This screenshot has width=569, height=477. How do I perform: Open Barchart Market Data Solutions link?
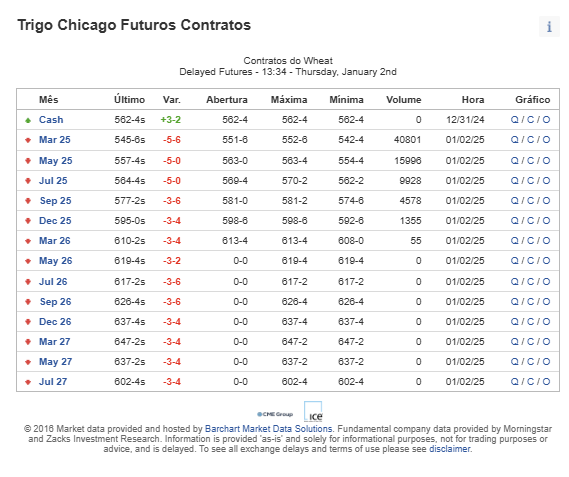(x=269, y=429)
